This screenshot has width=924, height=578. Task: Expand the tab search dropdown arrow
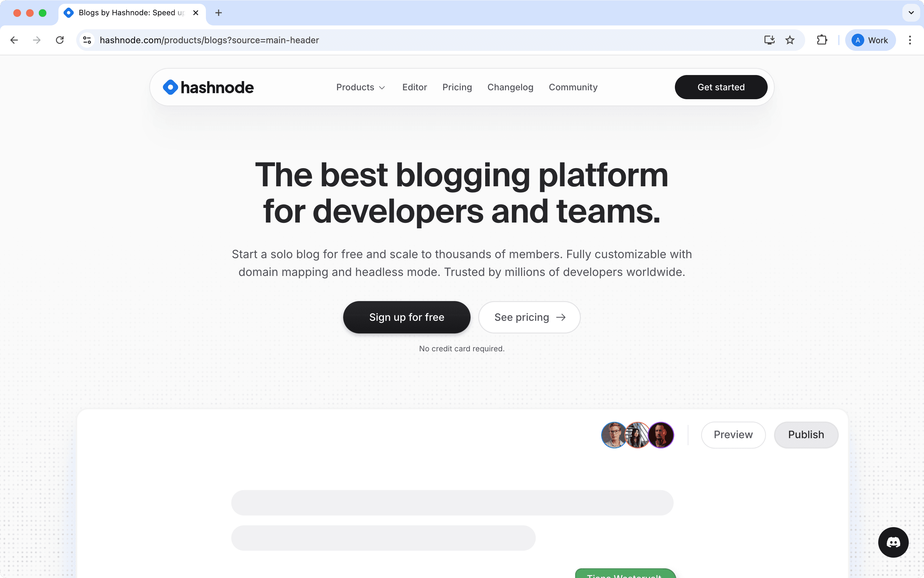(x=911, y=13)
